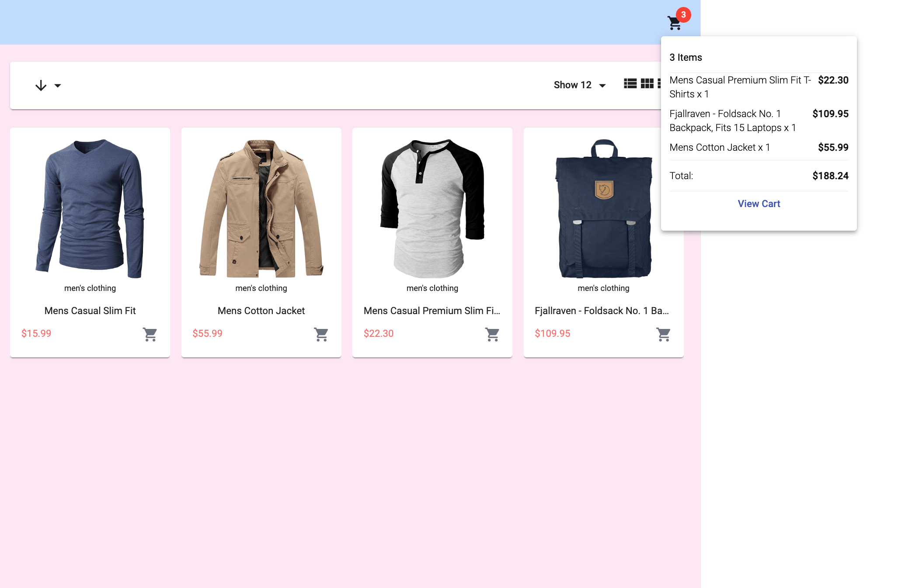Click the View Cart link
The height and width of the screenshot is (588, 898).
[x=759, y=204]
